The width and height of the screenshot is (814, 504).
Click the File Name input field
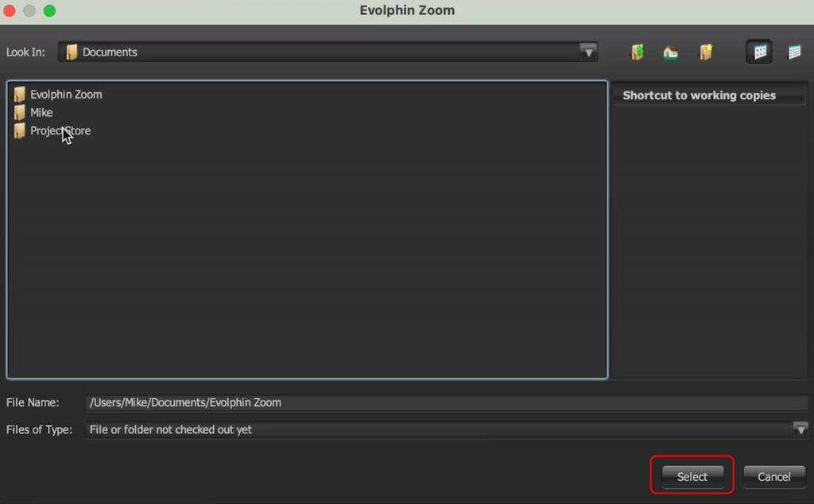pos(445,402)
